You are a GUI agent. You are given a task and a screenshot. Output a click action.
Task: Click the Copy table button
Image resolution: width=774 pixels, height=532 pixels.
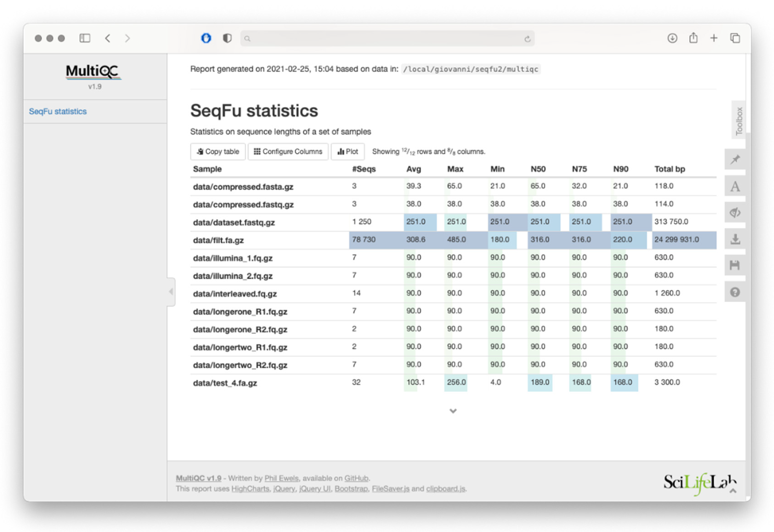(218, 151)
